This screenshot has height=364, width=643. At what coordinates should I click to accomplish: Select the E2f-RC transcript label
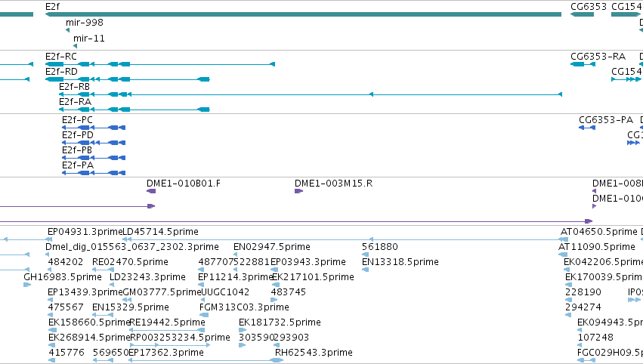(61, 57)
